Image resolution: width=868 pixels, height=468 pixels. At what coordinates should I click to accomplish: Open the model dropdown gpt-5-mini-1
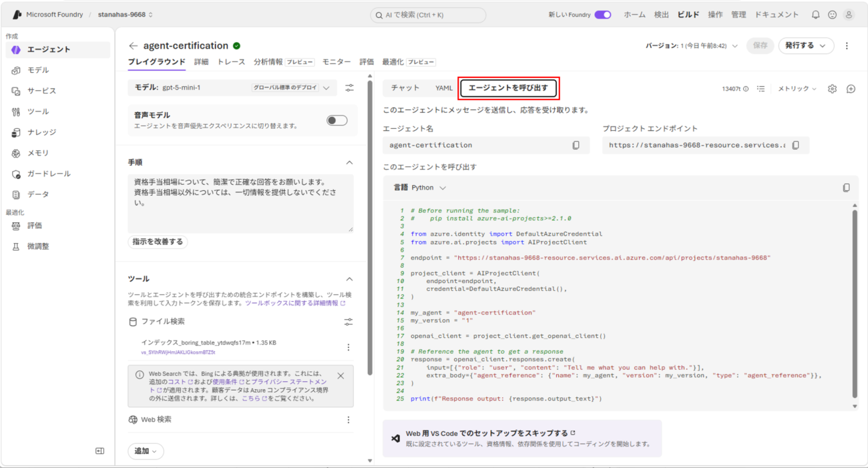coord(232,87)
